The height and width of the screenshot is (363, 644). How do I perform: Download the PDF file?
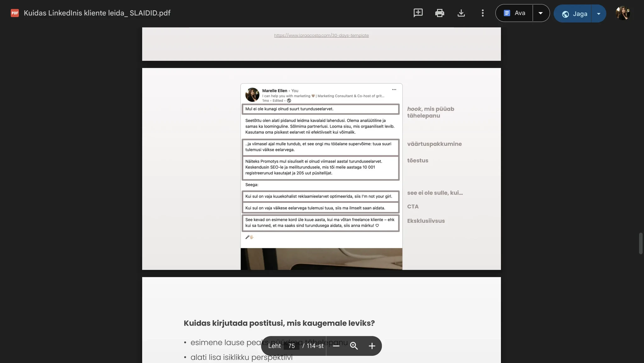pos(461,13)
